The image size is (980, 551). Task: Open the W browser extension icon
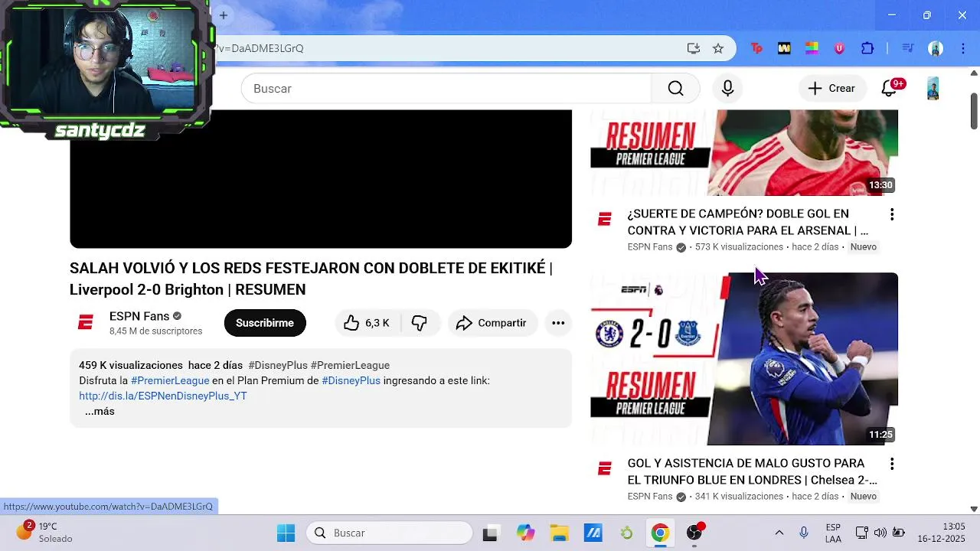click(784, 48)
